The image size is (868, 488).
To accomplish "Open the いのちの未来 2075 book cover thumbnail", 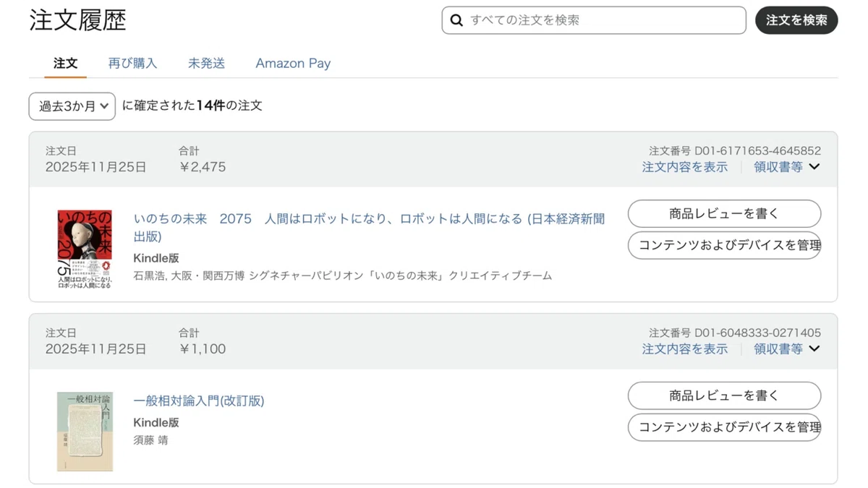I will (x=85, y=250).
